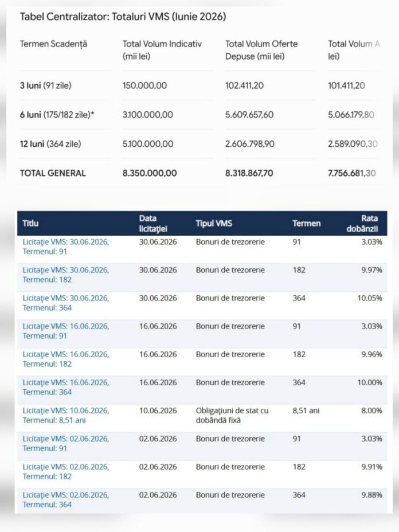Click the Total Volum Indicativ column heading
The height and width of the screenshot is (532, 399).
(x=162, y=50)
